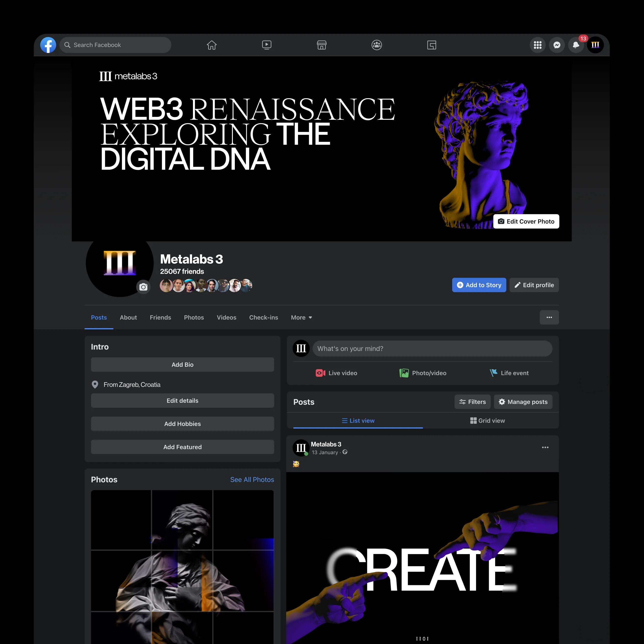This screenshot has width=644, height=644.
Task: Click Edit profile button
Action: pos(534,285)
